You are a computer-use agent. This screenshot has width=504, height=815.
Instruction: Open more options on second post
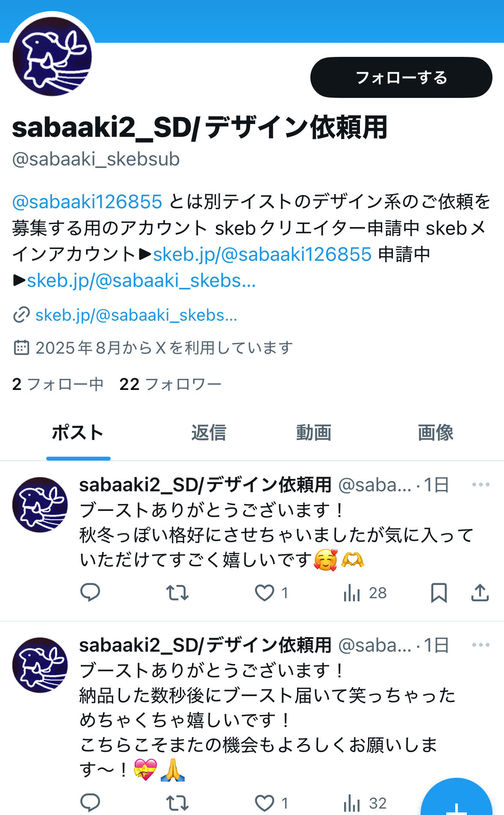coord(480,645)
